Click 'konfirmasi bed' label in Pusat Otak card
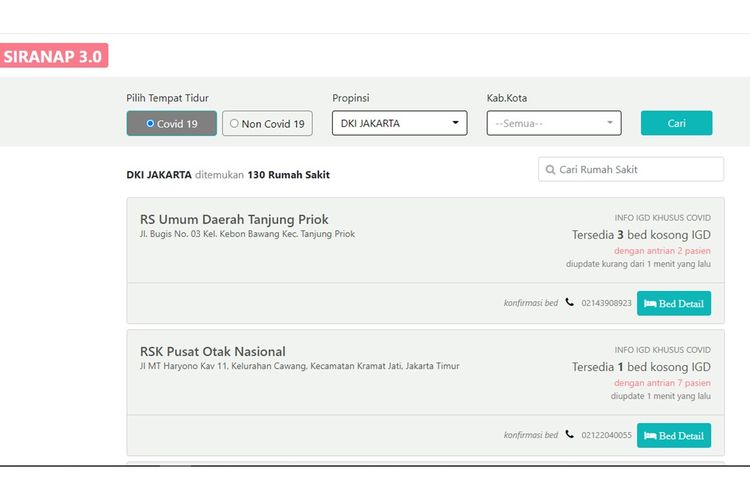Screen dimensions: 750x500 click(530, 435)
